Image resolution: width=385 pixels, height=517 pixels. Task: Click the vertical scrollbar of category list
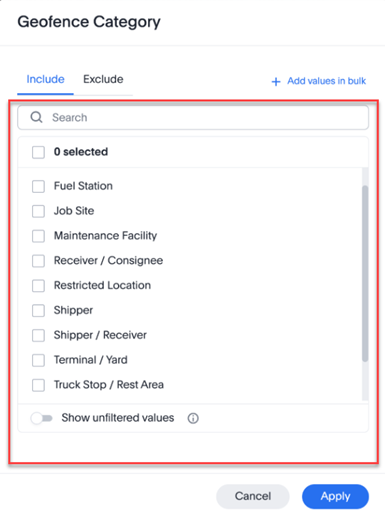pos(365,273)
